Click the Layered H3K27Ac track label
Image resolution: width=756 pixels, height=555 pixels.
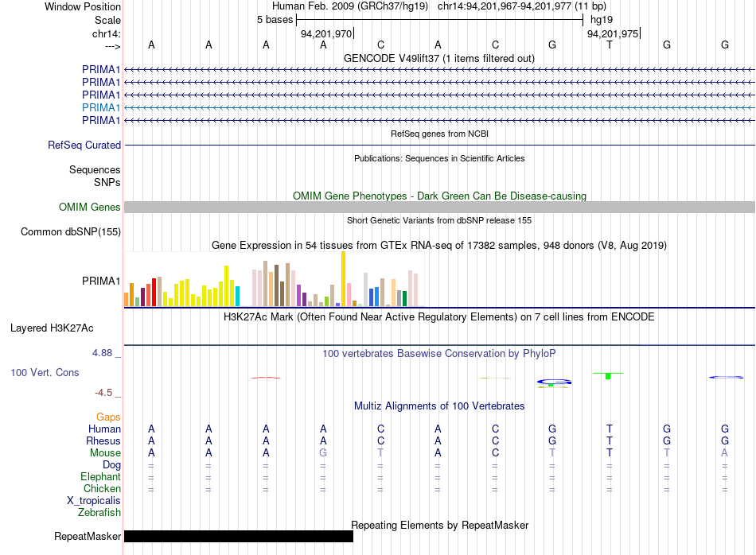click(x=52, y=328)
